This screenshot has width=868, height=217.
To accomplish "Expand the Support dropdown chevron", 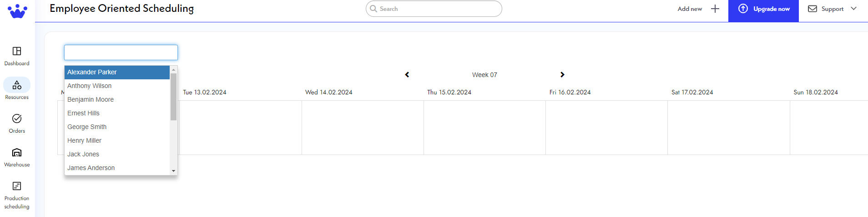I will tap(853, 9).
